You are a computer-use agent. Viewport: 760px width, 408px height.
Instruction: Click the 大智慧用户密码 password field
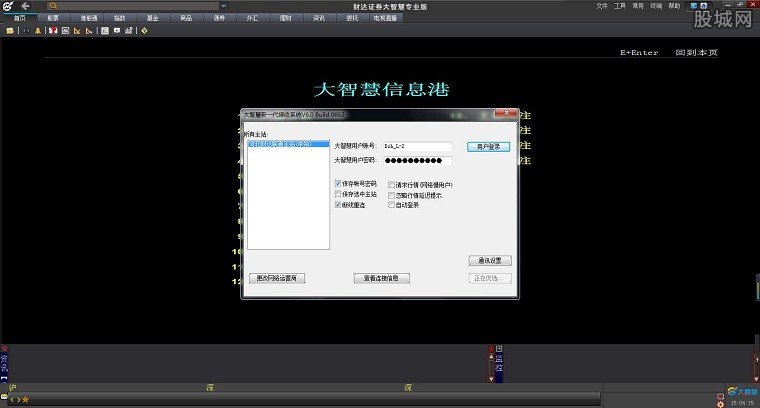point(418,160)
